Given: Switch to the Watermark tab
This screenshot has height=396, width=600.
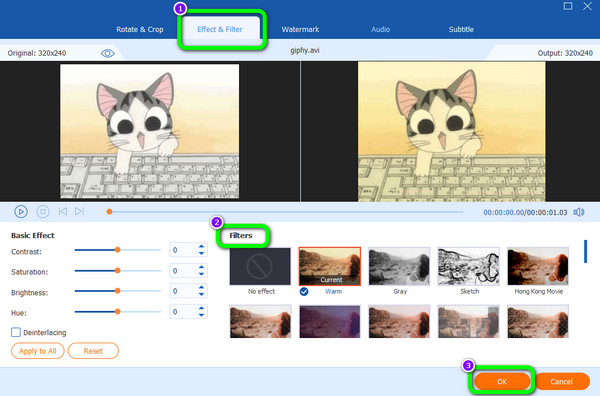Looking at the screenshot, I should click(300, 29).
